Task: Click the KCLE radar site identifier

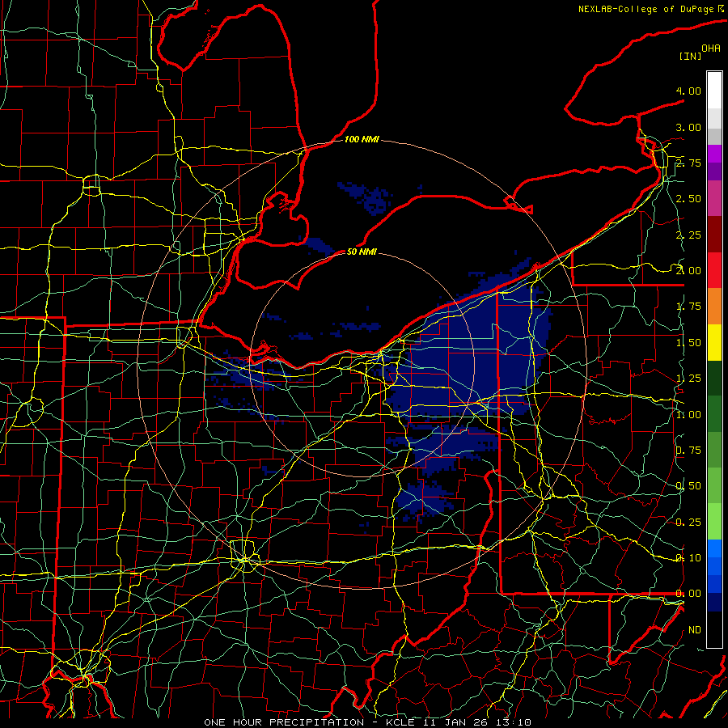Action: click(402, 722)
